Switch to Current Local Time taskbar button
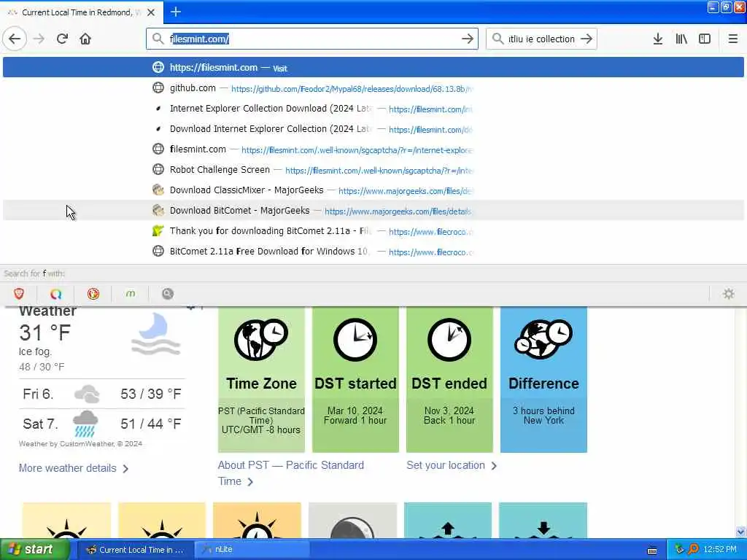This screenshot has height=560, width=747. click(x=135, y=550)
